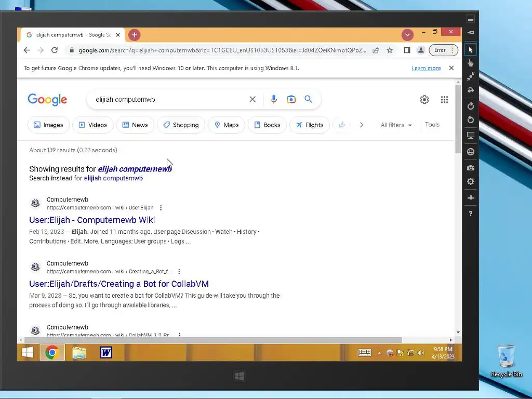Viewport: 532px width, 399px height.
Task: Clear the Google search box with X
Action: coord(252,99)
